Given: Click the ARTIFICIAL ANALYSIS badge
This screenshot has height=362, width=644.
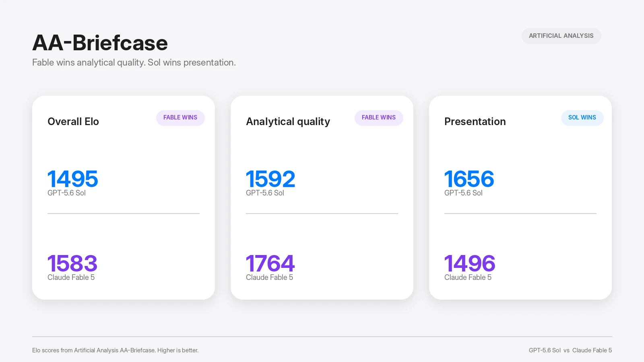Looking at the screenshot, I should tap(561, 36).
